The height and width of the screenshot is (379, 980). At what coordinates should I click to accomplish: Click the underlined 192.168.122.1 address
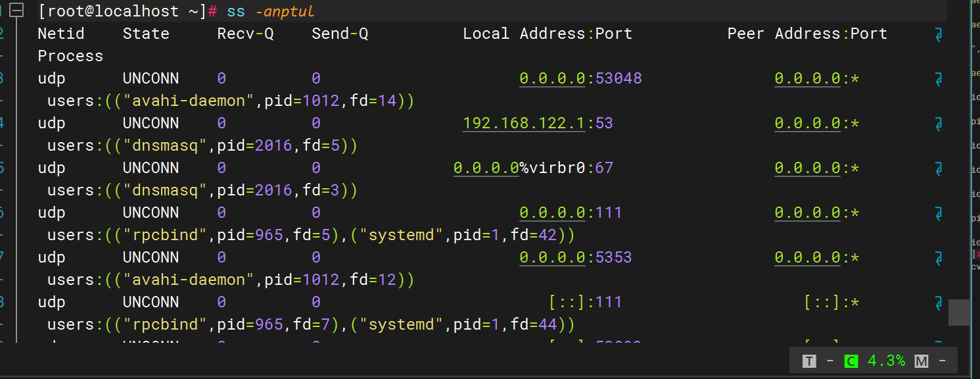coord(524,123)
